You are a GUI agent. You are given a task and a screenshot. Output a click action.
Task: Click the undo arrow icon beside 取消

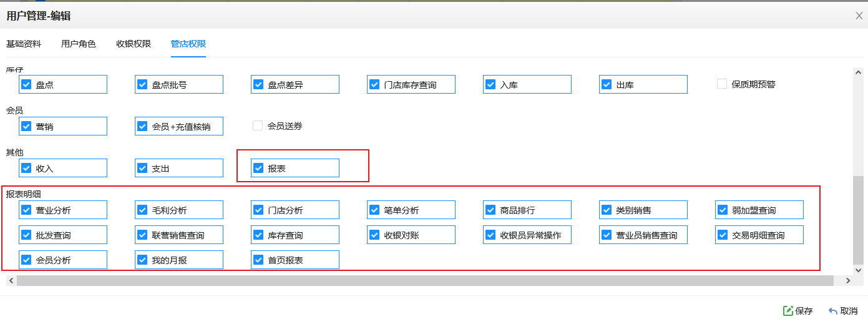pos(833,311)
